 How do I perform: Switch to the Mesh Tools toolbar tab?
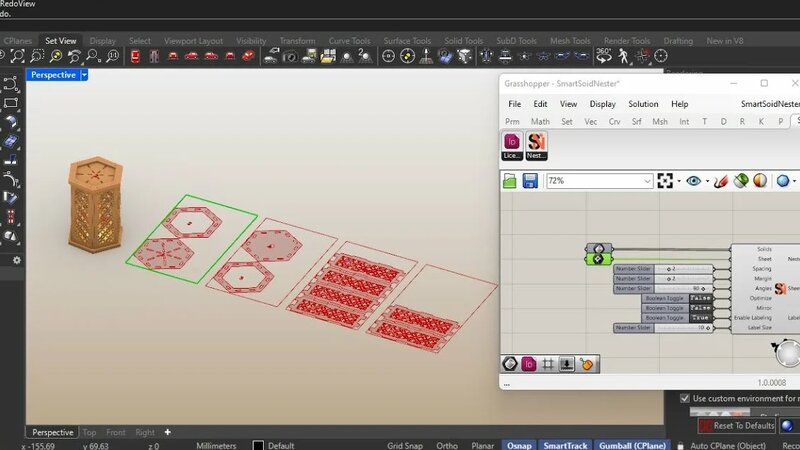click(570, 41)
